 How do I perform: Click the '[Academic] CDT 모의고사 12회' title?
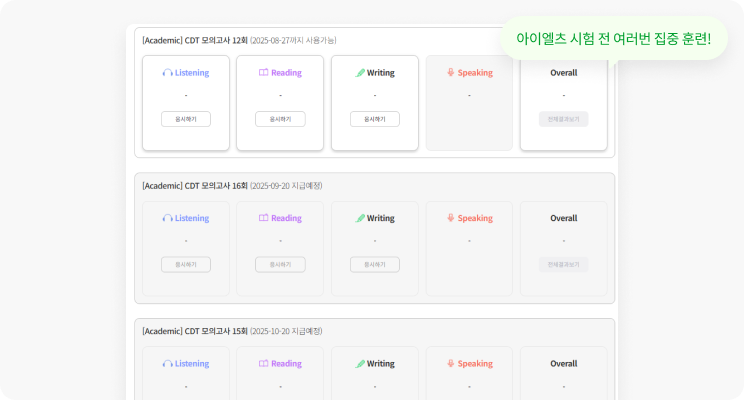click(195, 40)
